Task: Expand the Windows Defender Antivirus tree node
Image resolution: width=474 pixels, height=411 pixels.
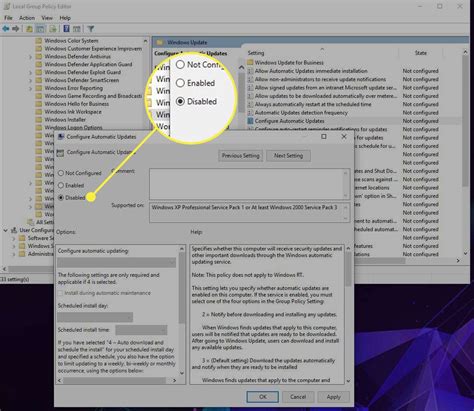Action: click(30, 57)
